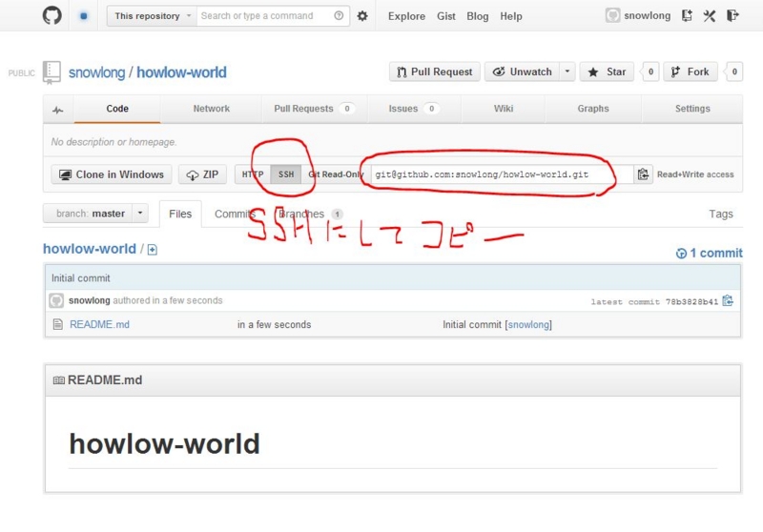
Task: Click snowlong username in header
Action: tap(647, 15)
